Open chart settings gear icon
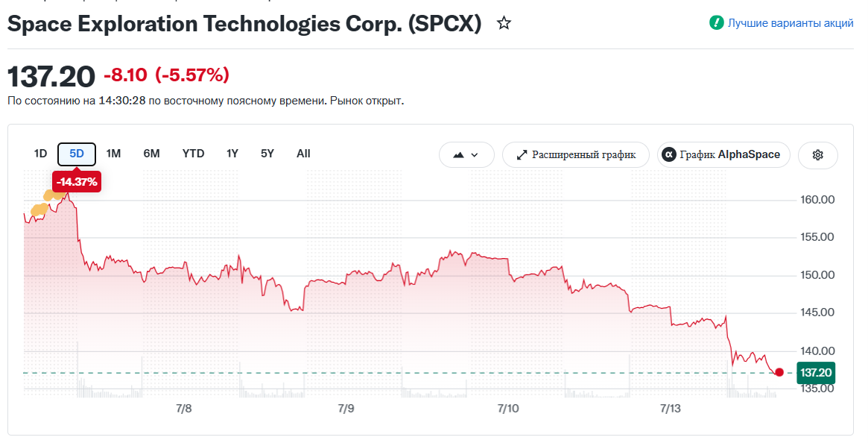Image resolution: width=868 pixels, height=443 pixels. 817,154
